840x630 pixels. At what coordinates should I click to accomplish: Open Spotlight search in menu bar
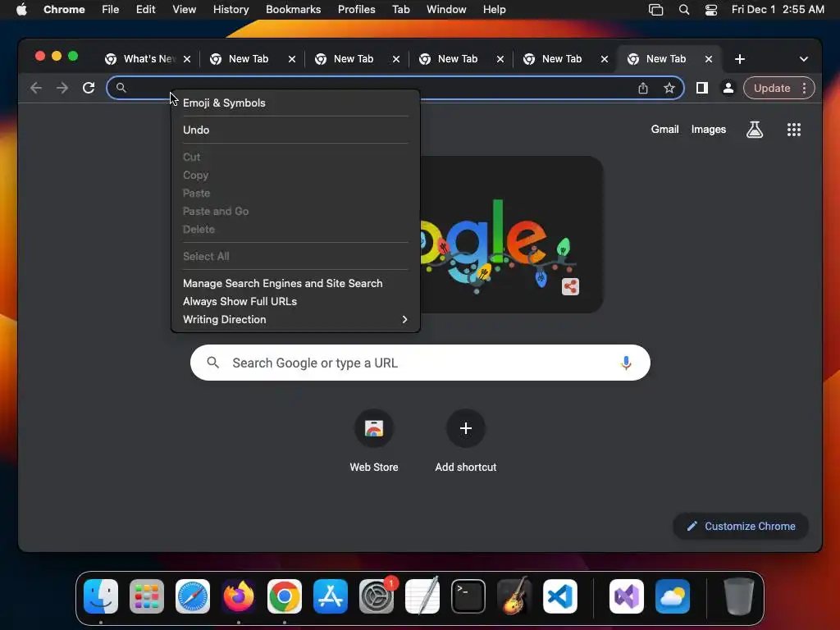tap(683, 10)
